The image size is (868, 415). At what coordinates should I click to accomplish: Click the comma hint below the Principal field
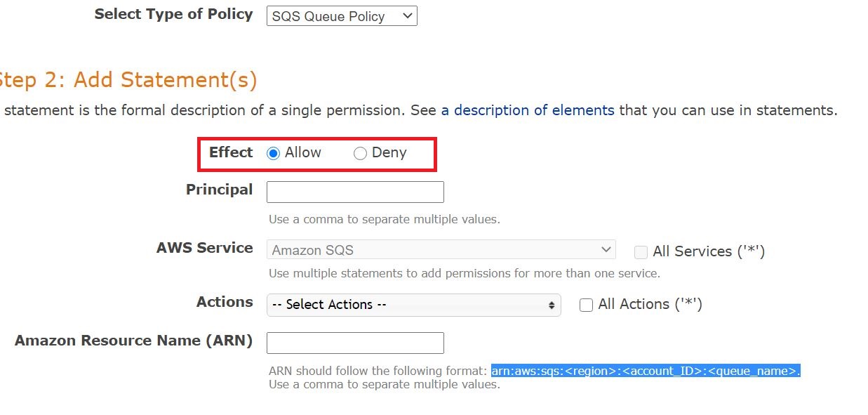tap(384, 219)
